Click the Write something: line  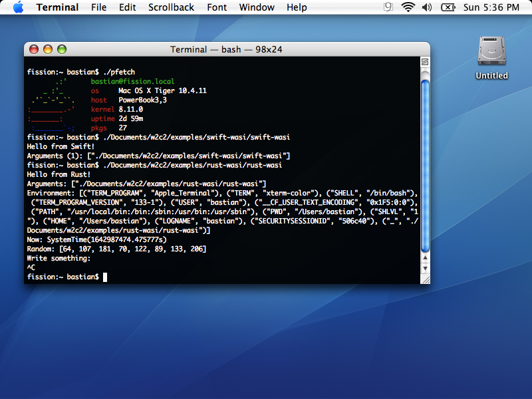pos(59,258)
